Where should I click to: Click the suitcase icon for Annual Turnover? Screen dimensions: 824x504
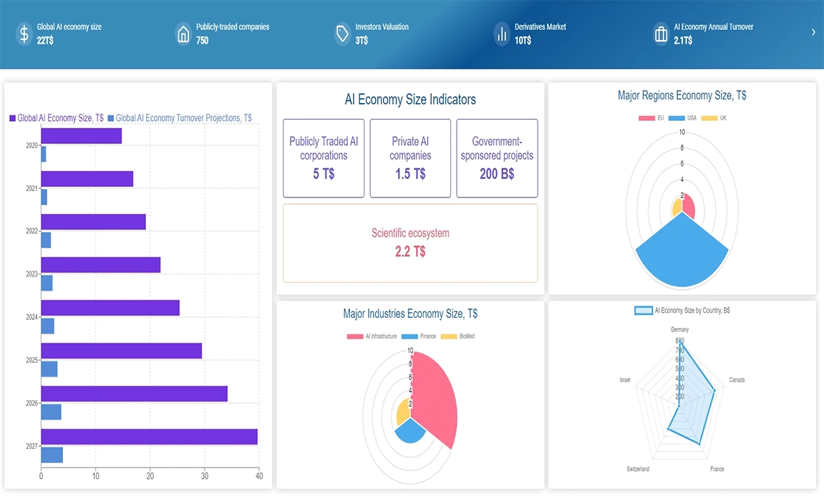coord(661,34)
